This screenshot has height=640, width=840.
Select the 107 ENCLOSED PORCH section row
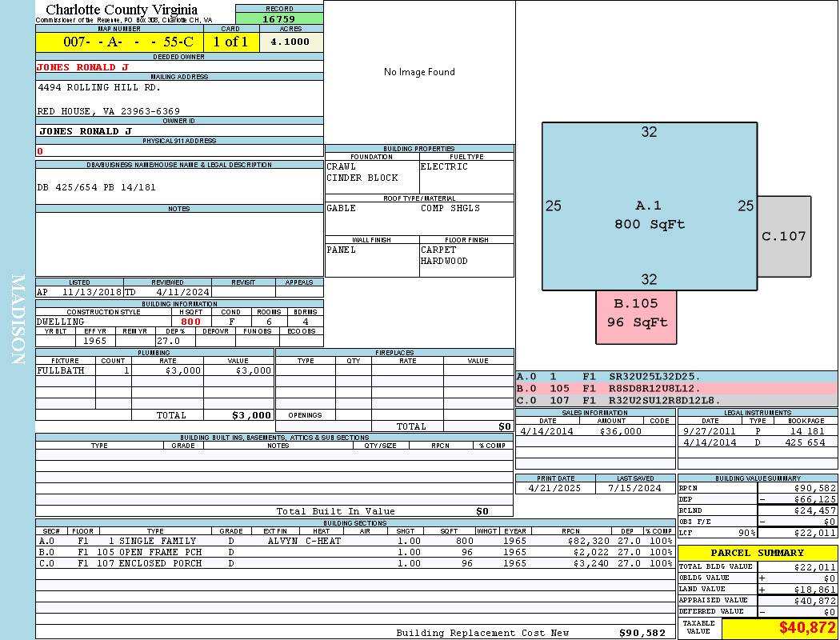tap(354, 563)
